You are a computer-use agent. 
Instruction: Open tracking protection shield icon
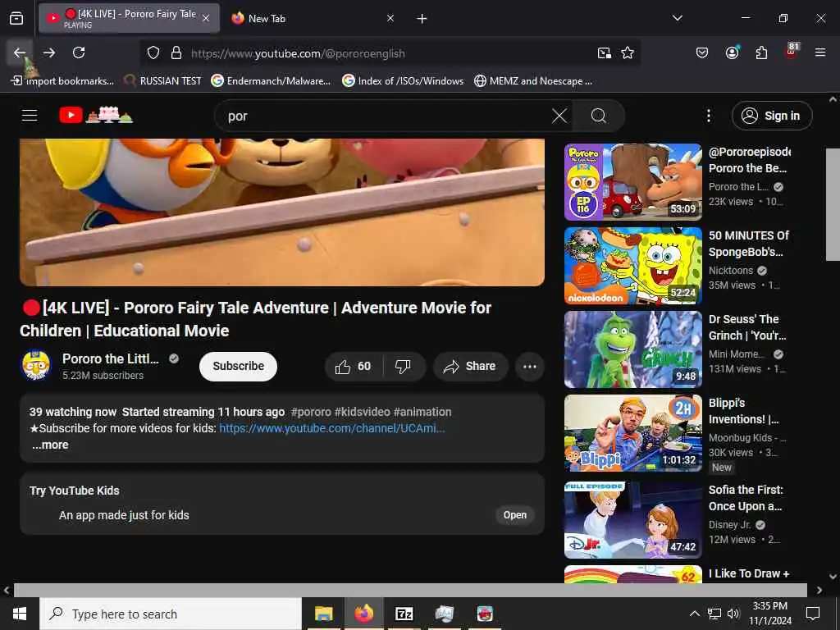click(x=153, y=53)
